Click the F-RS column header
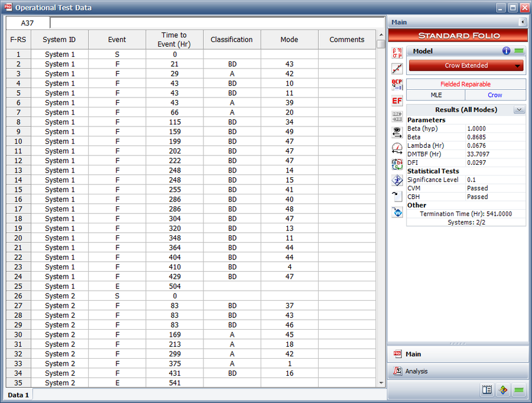 point(18,40)
